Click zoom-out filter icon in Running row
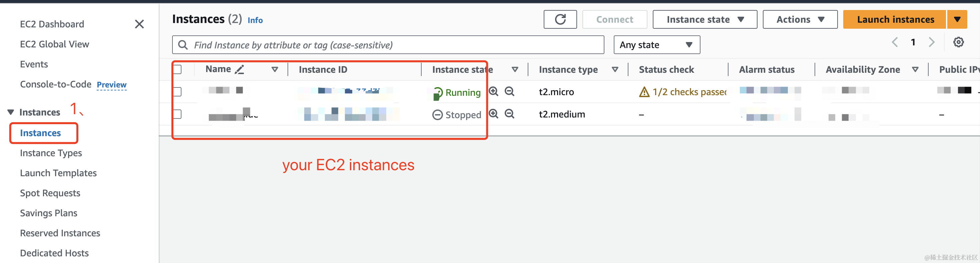980x263 pixels. coord(509,91)
